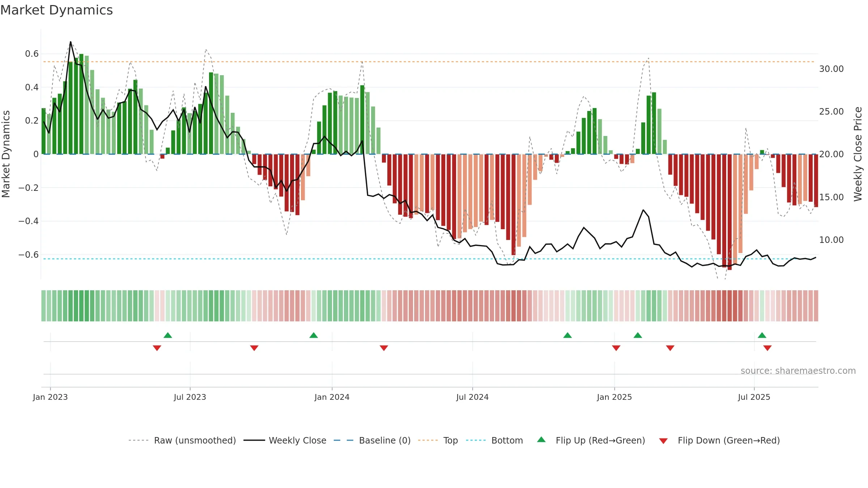Click the 10.00 right axis price label

pos(831,240)
